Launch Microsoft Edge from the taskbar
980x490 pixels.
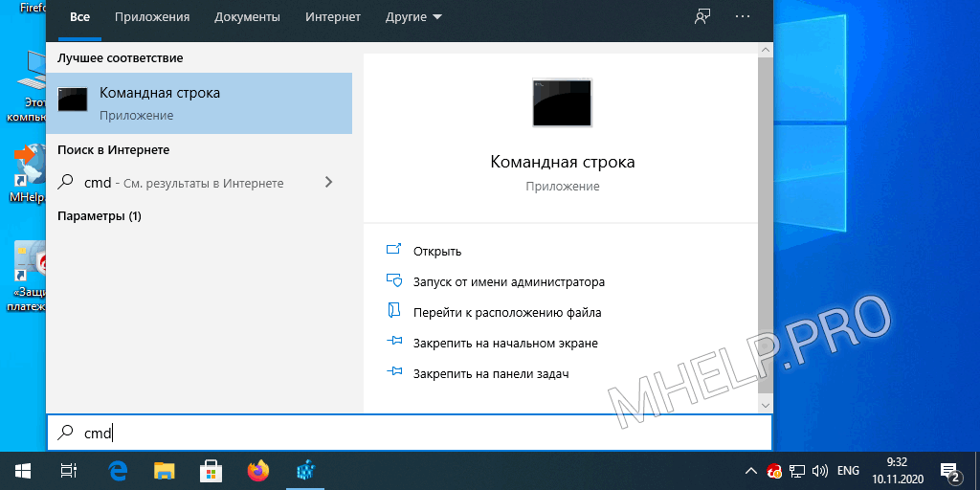point(118,470)
